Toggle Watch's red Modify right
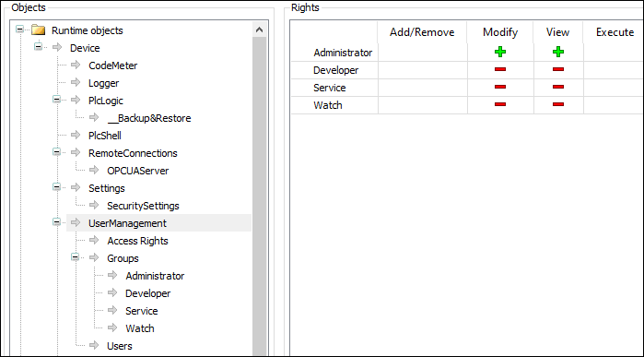The image size is (644, 357). [500, 104]
